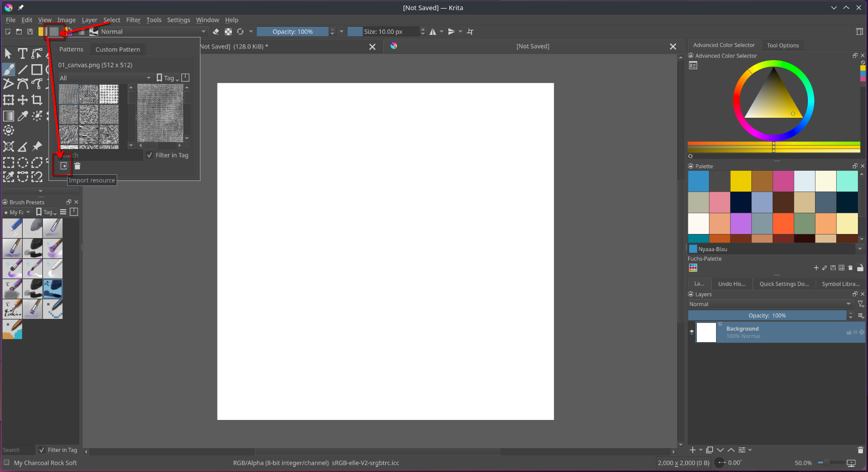Adjust the brush Opacity slider in toolbar
The height and width of the screenshot is (472, 868).
[x=292, y=32]
